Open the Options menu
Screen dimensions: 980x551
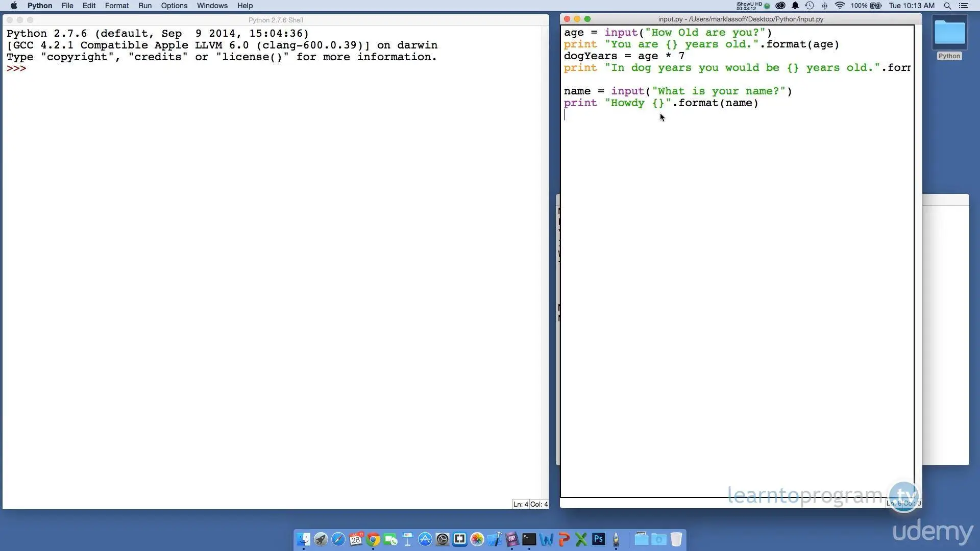coord(174,6)
